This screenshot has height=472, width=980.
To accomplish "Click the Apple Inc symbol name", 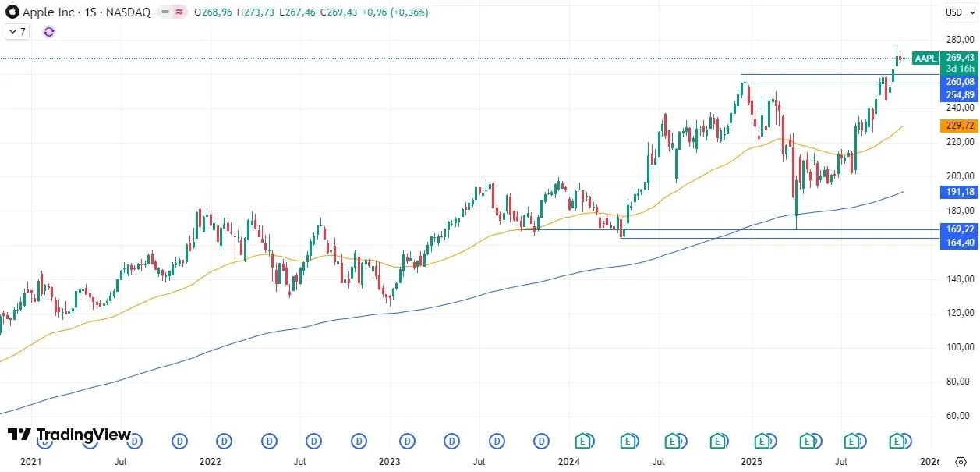I will [51, 12].
